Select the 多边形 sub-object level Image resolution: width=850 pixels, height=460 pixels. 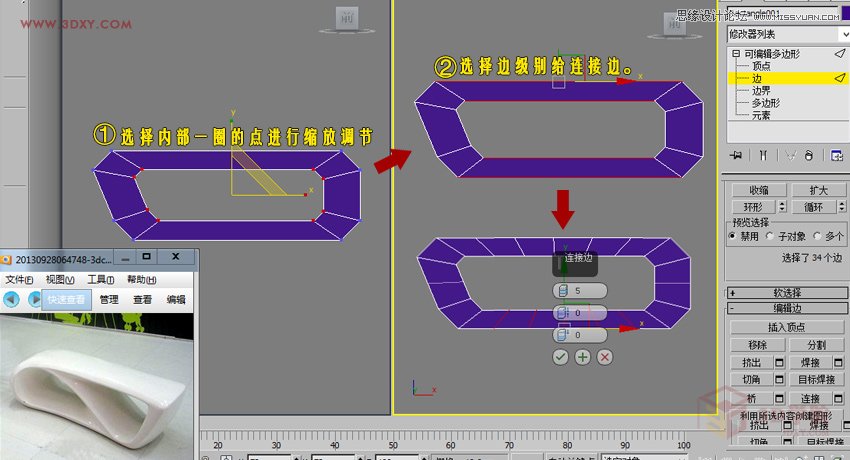(x=765, y=102)
